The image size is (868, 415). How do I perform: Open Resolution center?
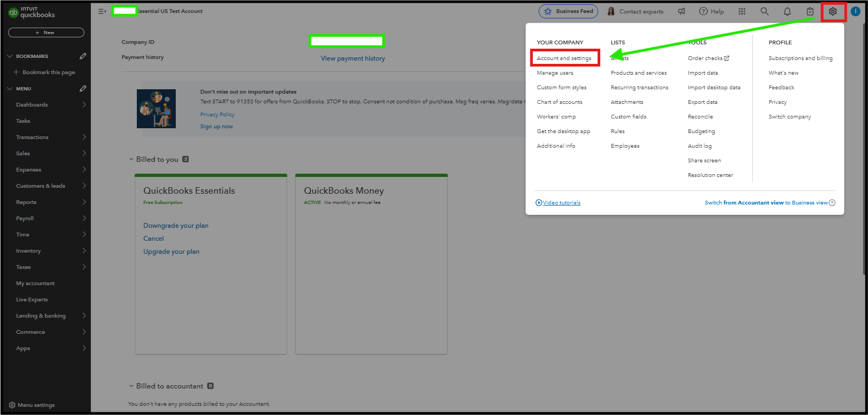click(710, 175)
